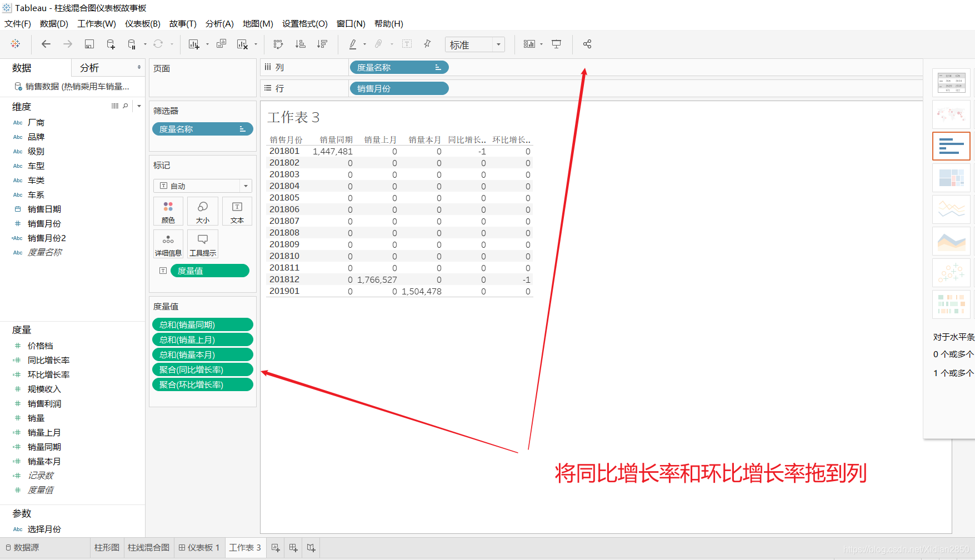Screen dimensions: 975x560
Task: Click the fix axes pin icon
Action: click(427, 44)
